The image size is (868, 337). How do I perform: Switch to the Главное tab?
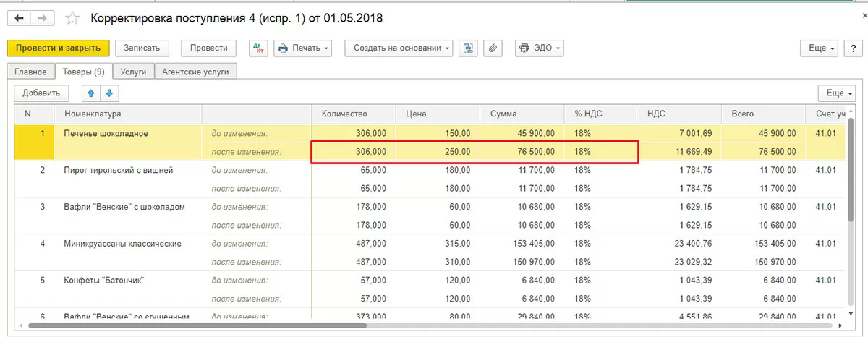pyautogui.click(x=30, y=72)
